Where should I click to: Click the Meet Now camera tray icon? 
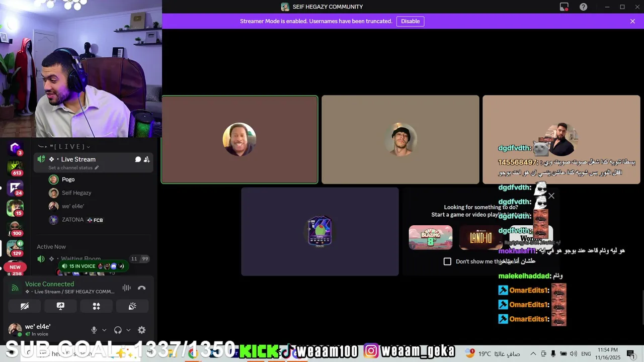tap(544, 354)
